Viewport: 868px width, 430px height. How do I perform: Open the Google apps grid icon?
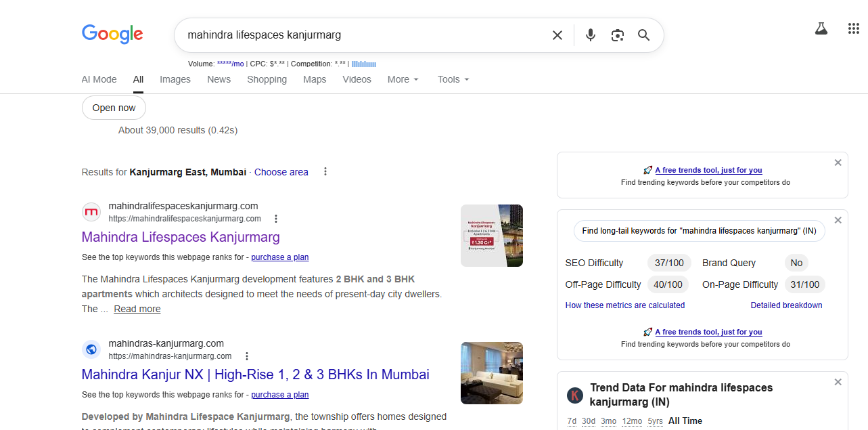tap(853, 28)
